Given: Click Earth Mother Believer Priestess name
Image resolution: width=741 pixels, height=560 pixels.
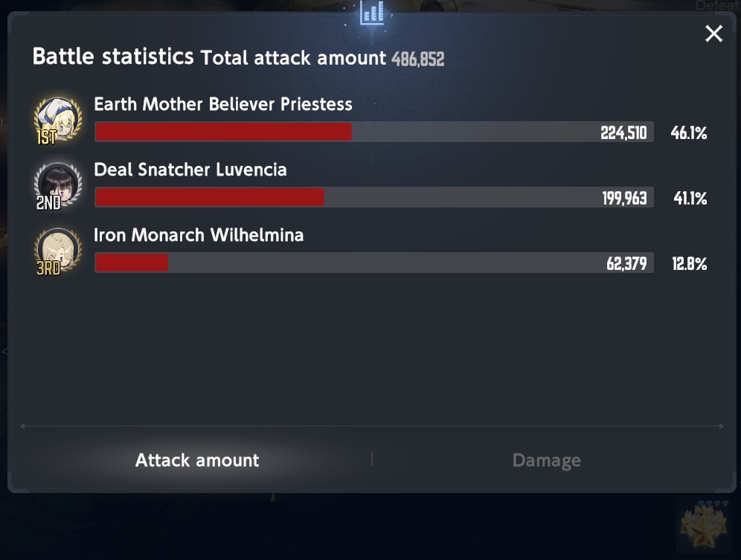Looking at the screenshot, I should point(223,104).
